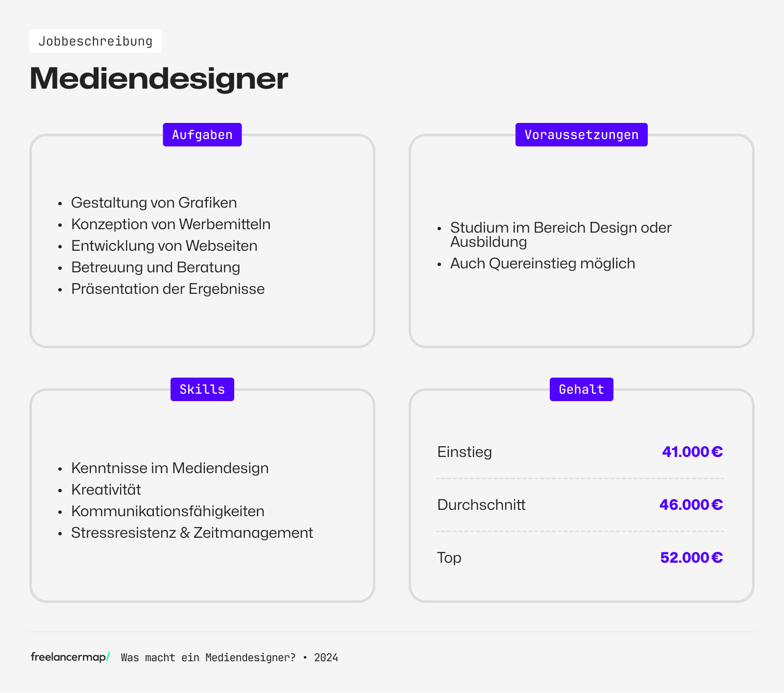
Task: Click the 52.000 € Top salary value
Action: coord(691,557)
